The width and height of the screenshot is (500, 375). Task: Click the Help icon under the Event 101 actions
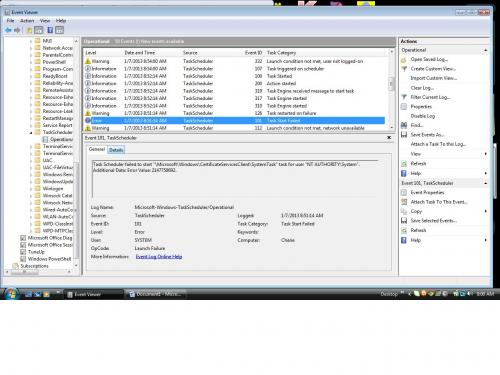coord(404,240)
